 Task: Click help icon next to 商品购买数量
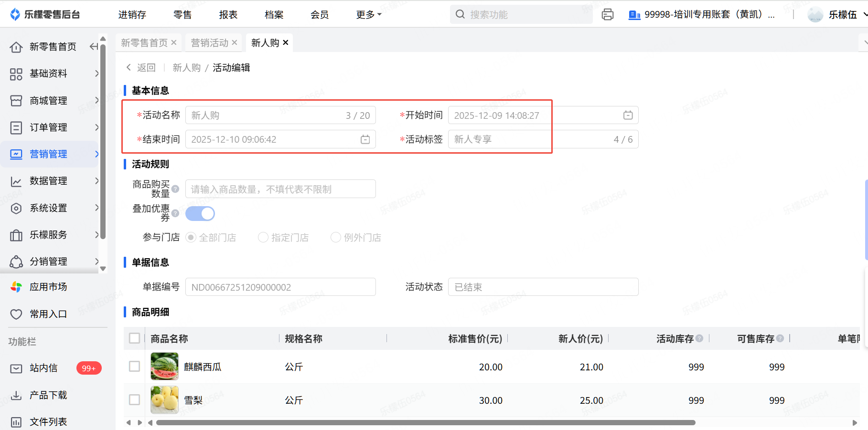pyautogui.click(x=175, y=189)
